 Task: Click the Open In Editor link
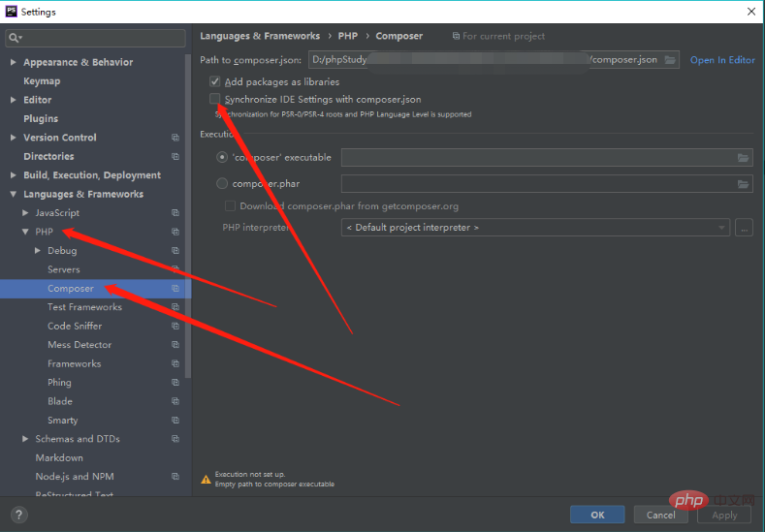[x=722, y=60]
